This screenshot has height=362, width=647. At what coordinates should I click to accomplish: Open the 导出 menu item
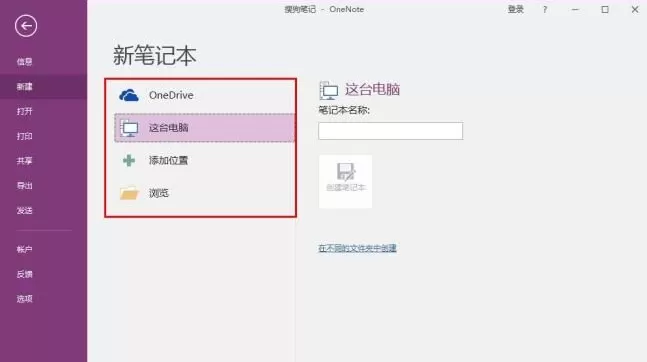click(x=24, y=186)
